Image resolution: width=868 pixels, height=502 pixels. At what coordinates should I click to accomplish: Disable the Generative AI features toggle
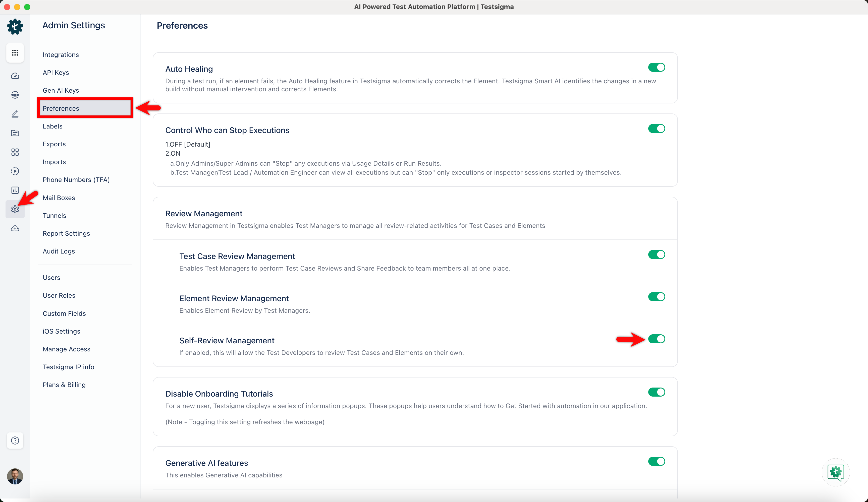pos(656,461)
